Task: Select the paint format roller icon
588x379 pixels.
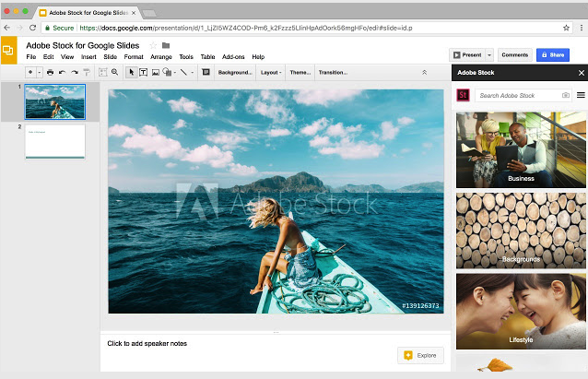Action: pos(87,72)
